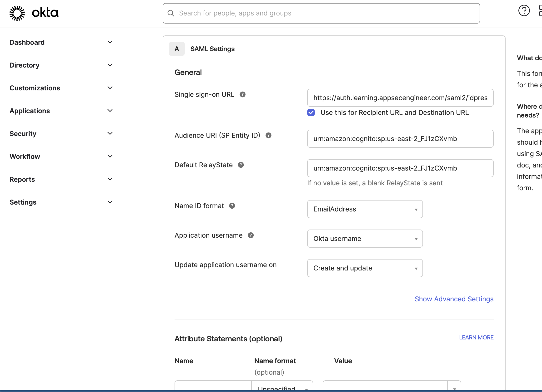Open the help question-mark icon top right

coord(524,10)
